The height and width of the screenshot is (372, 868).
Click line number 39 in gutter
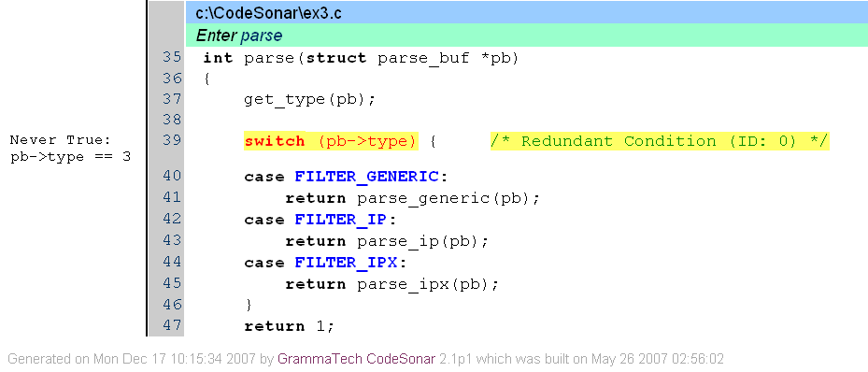[172, 140]
